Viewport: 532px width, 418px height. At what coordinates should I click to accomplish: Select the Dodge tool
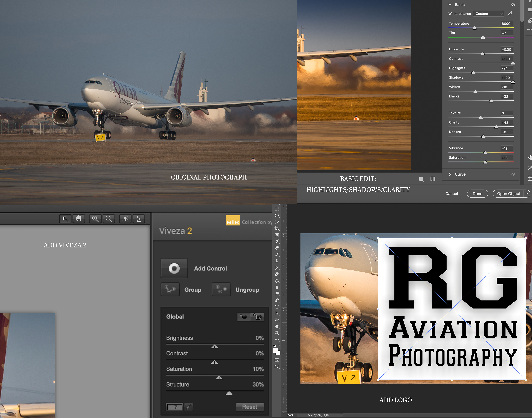point(277,294)
